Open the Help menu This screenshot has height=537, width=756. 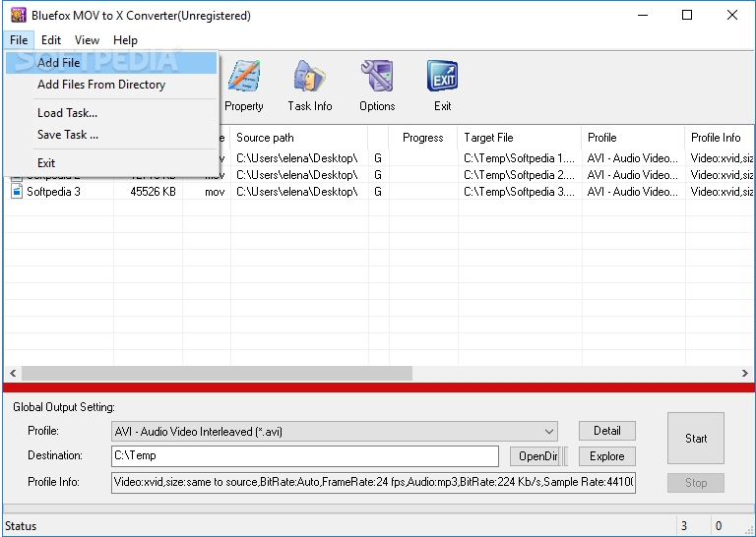[x=125, y=40]
